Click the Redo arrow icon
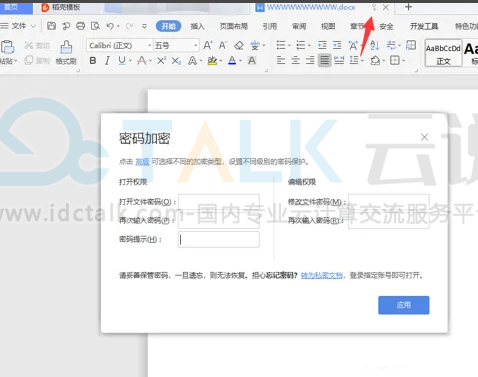The image size is (478, 377). [129, 26]
